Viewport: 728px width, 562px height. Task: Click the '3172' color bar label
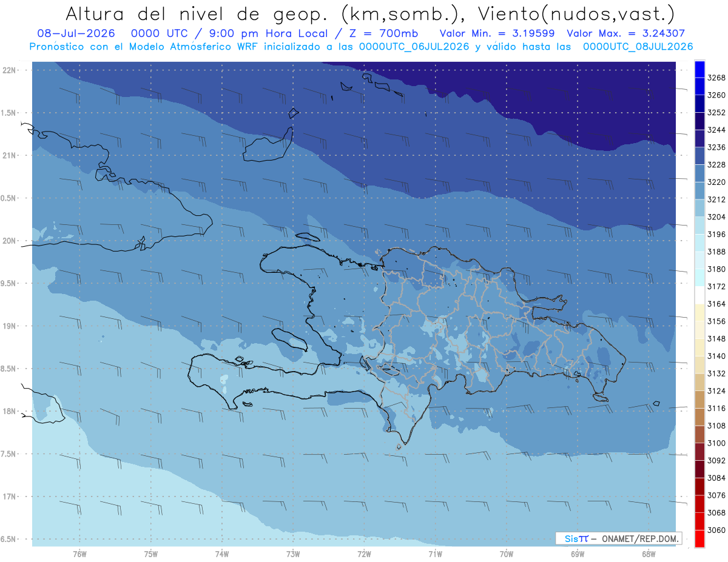pos(716,286)
